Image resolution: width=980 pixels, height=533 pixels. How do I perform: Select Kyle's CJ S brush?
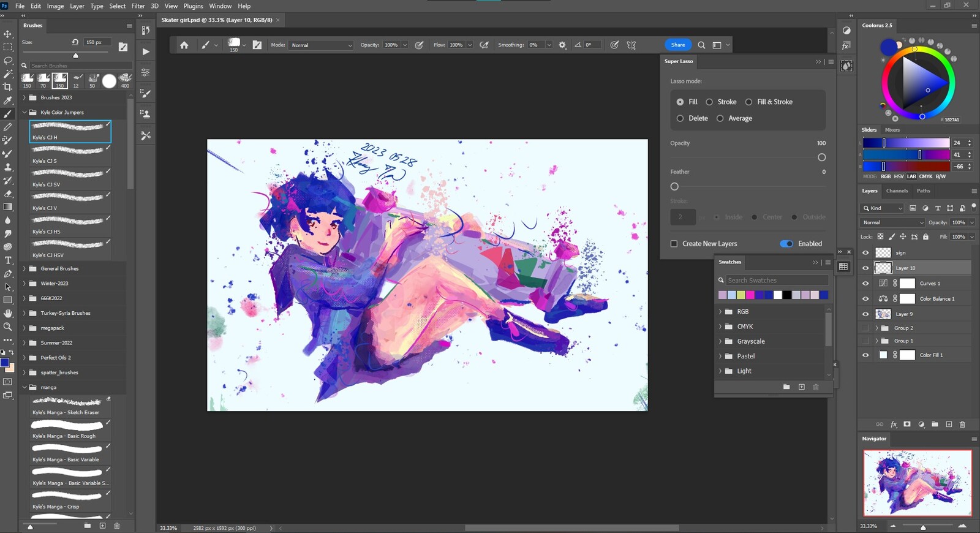70,154
